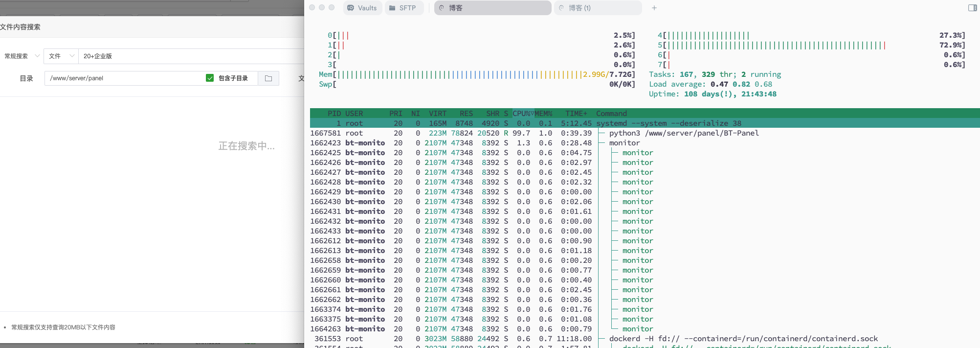Select the 博客 terminal tab
The image size is (980, 348).
(492, 8)
